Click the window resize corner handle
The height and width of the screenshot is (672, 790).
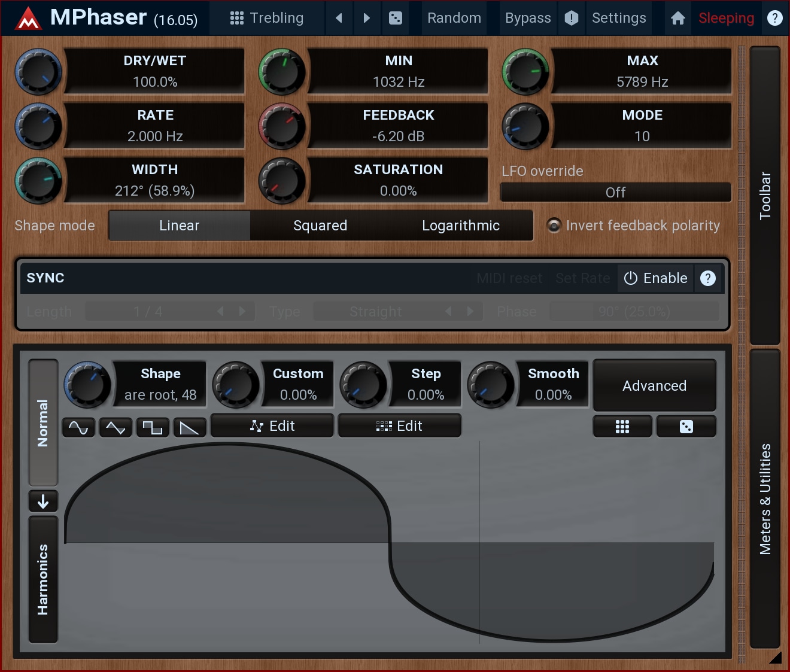click(x=776, y=658)
